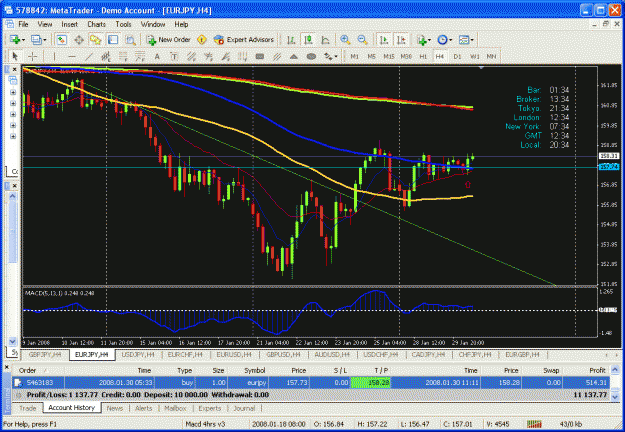The width and height of the screenshot is (625, 432).
Task: Switch chart to D1 timeframe
Action: (457, 57)
